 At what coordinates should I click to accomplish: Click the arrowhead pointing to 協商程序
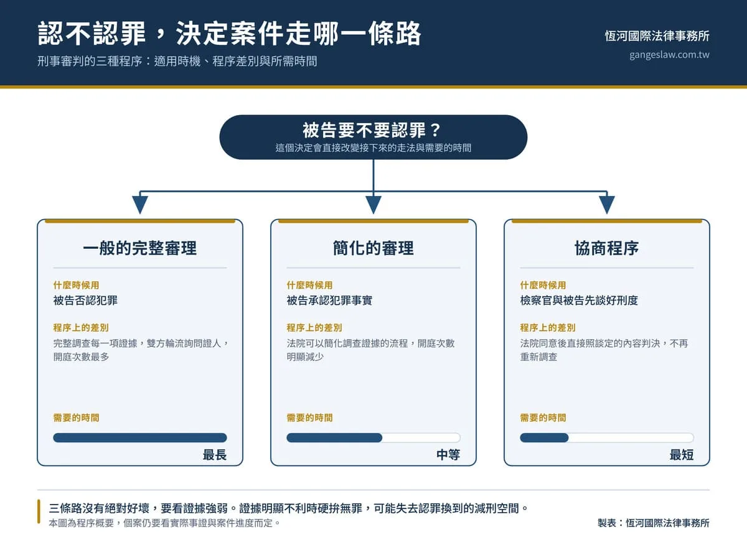606,205
